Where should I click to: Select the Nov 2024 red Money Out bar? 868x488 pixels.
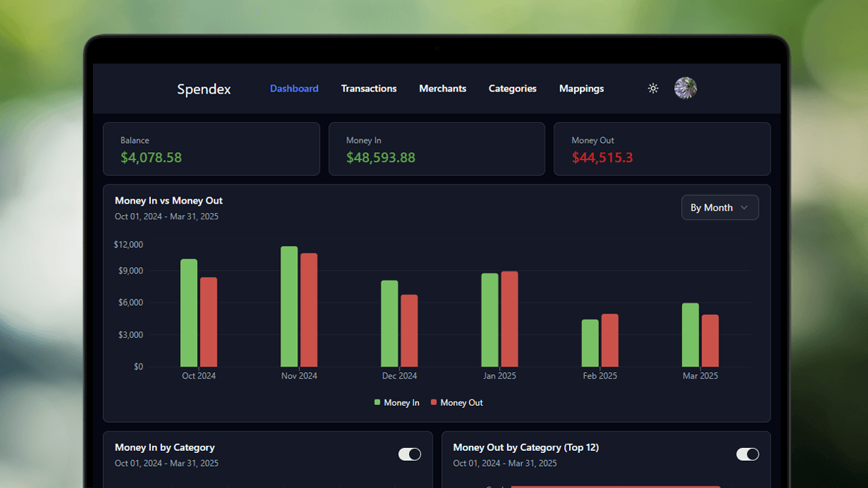pos(309,310)
